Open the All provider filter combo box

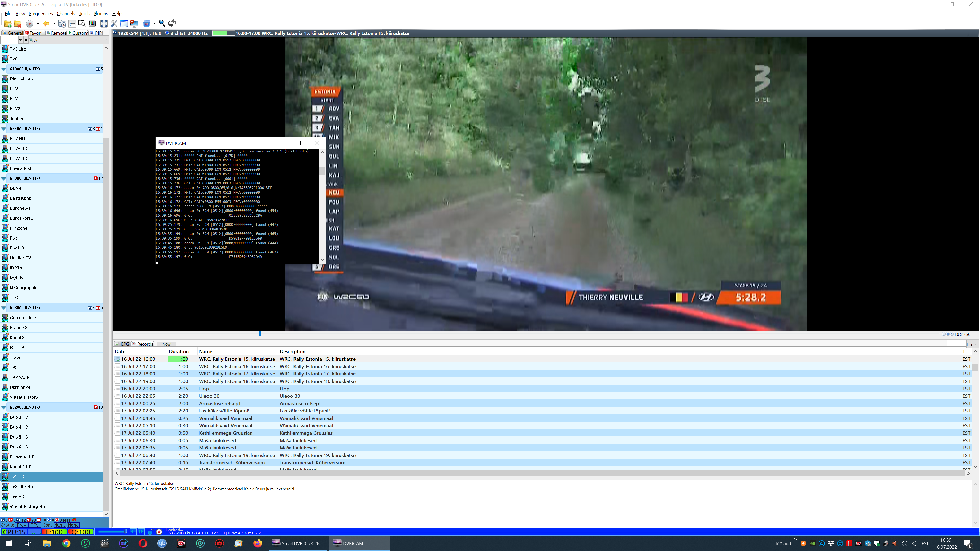(x=69, y=40)
